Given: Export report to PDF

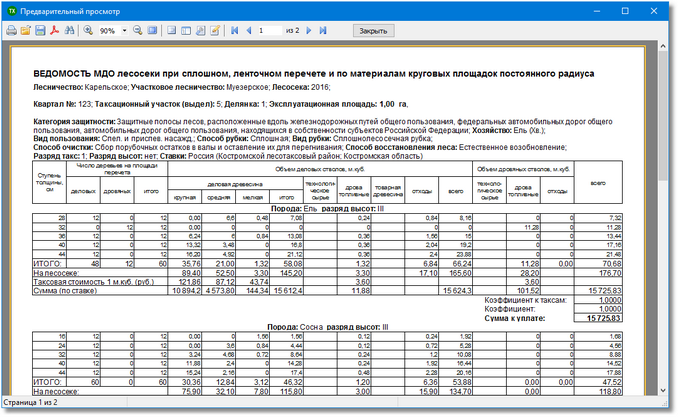Looking at the screenshot, I should coord(54,31).
